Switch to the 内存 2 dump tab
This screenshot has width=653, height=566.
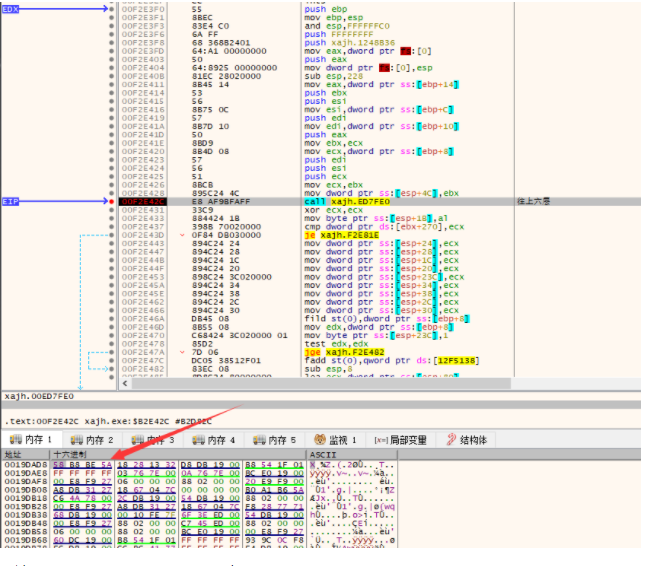[x=92, y=440]
